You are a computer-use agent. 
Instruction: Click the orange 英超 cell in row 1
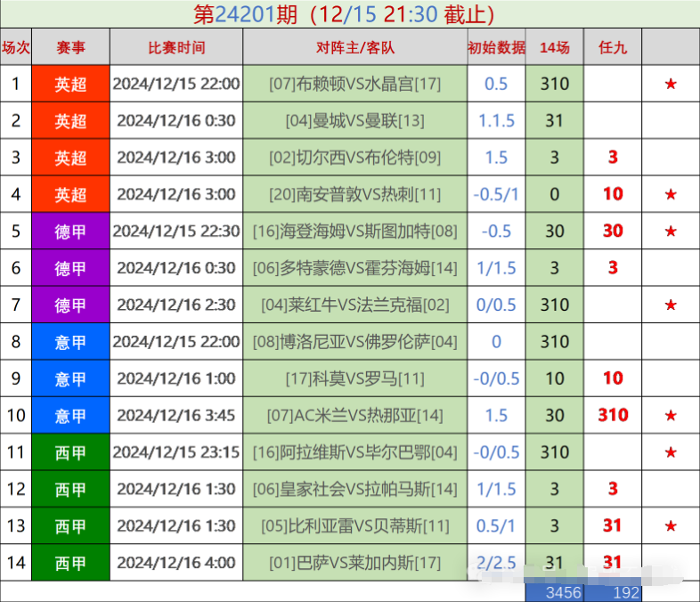click(70, 84)
